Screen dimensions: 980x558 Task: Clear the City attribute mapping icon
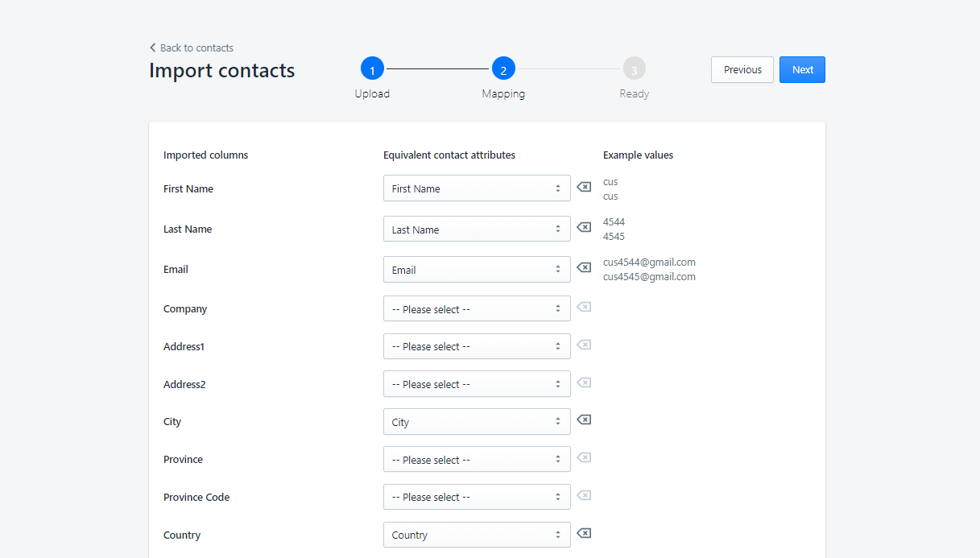tap(584, 420)
